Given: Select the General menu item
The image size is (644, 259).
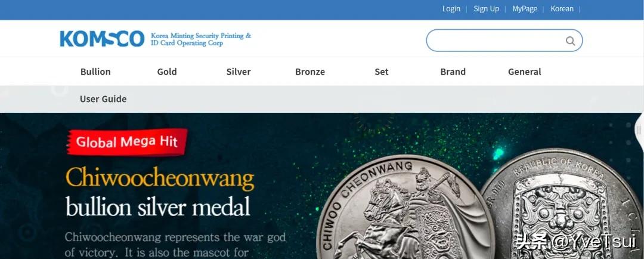Looking at the screenshot, I should coord(525,72).
